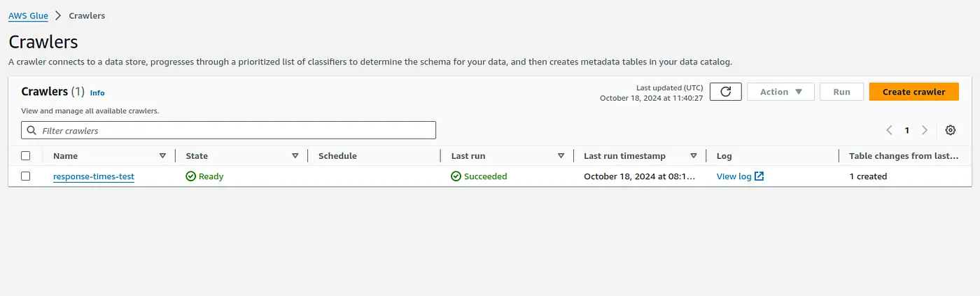Click the Create crawler button

[x=913, y=92]
